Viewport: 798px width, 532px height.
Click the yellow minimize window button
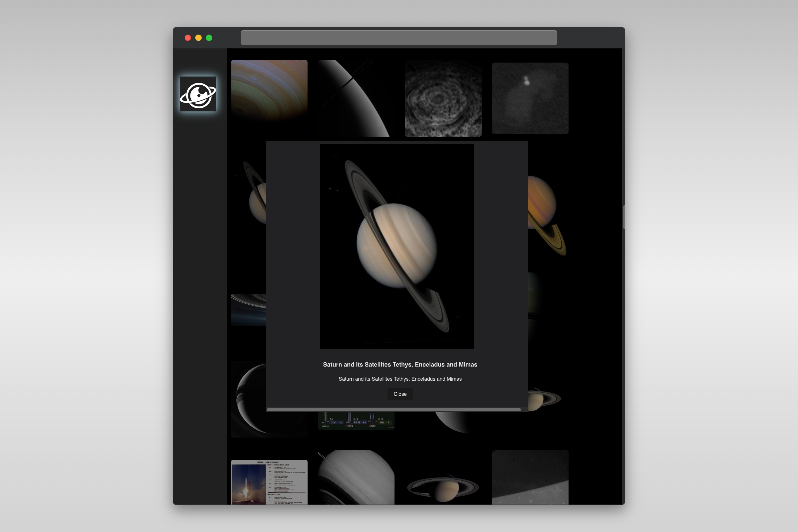pyautogui.click(x=198, y=38)
